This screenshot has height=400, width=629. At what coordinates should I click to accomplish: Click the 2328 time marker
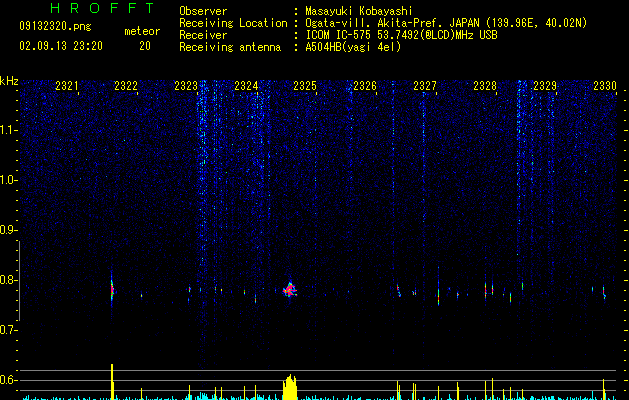pyautogui.click(x=485, y=86)
